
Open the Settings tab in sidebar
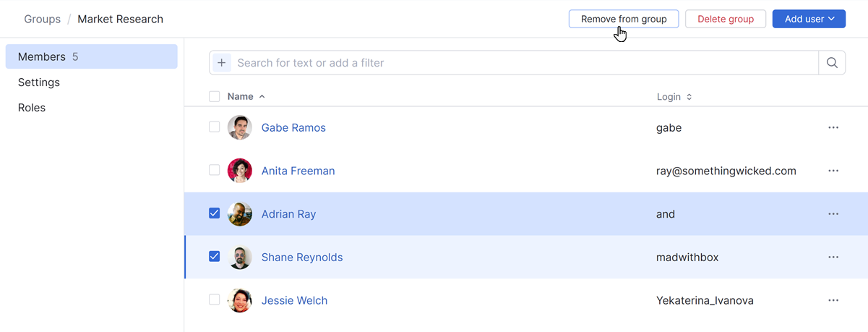pyautogui.click(x=39, y=82)
